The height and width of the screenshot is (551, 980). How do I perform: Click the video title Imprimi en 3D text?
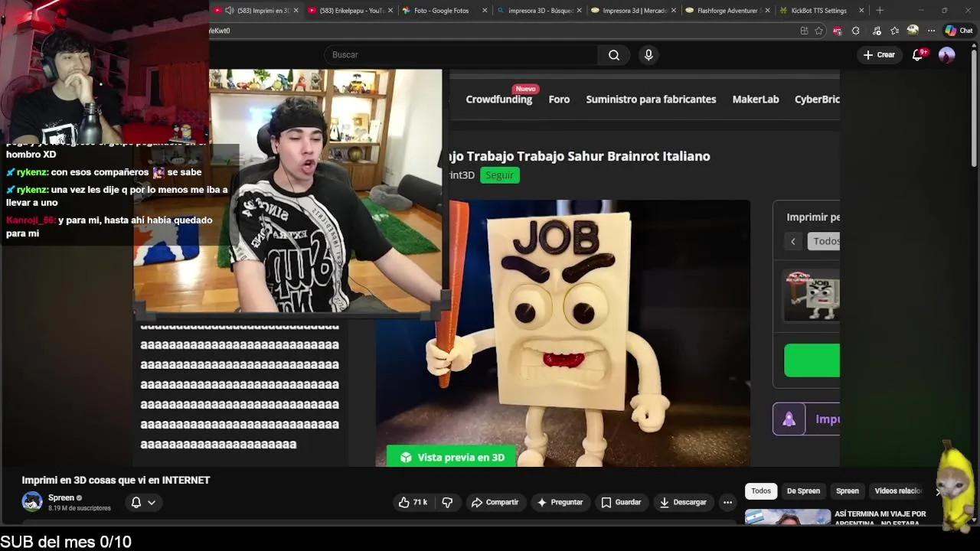click(x=116, y=481)
